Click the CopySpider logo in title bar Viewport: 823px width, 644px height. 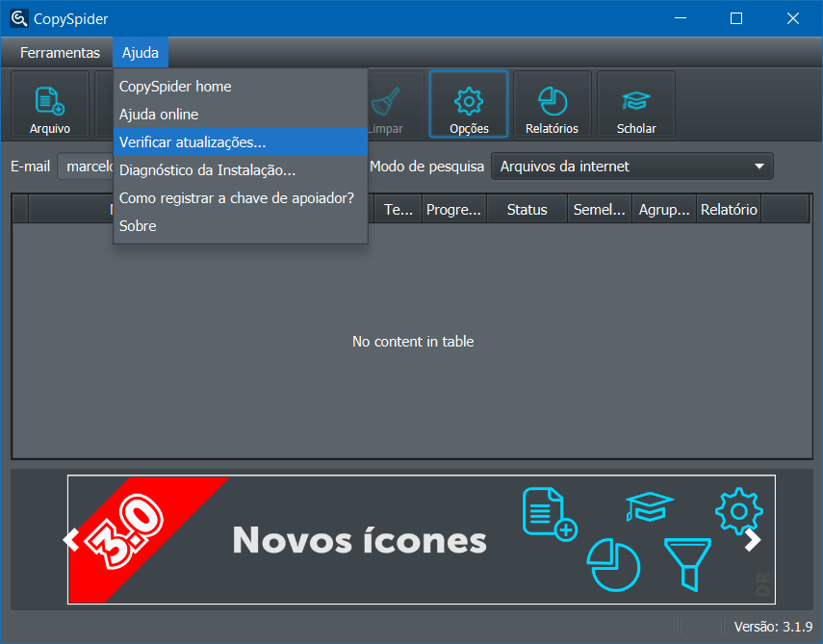tap(19, 18)
